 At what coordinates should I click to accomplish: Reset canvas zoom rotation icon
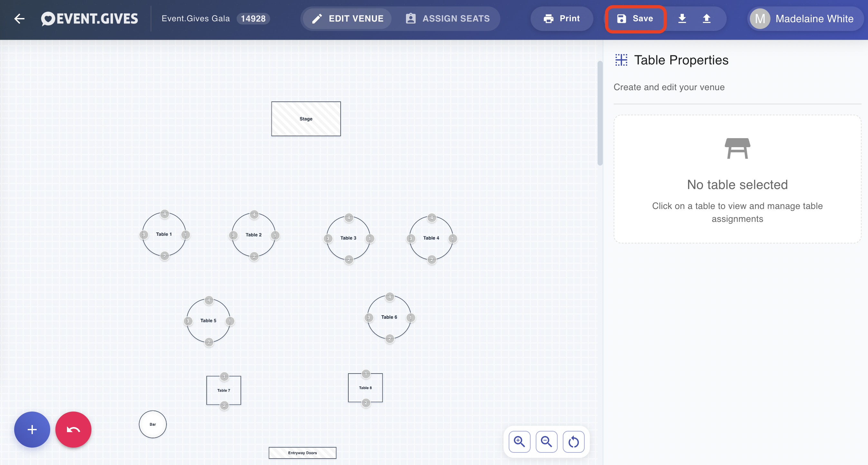573,441
